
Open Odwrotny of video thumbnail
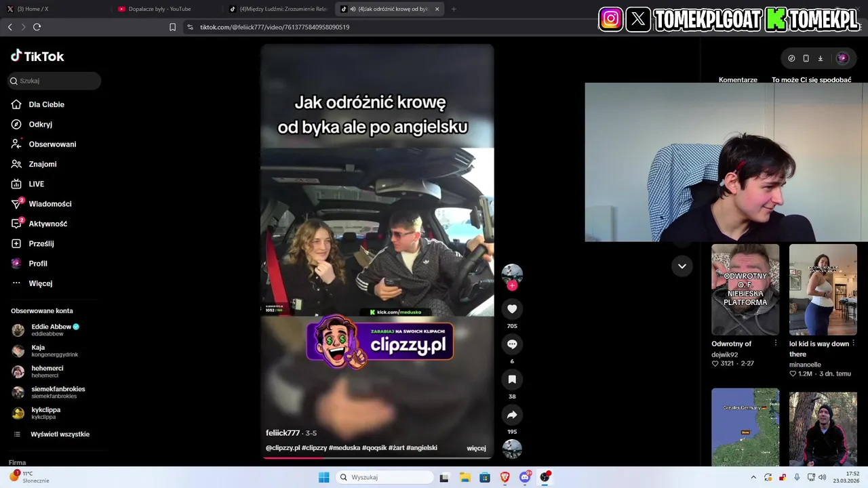click(745, 289)
